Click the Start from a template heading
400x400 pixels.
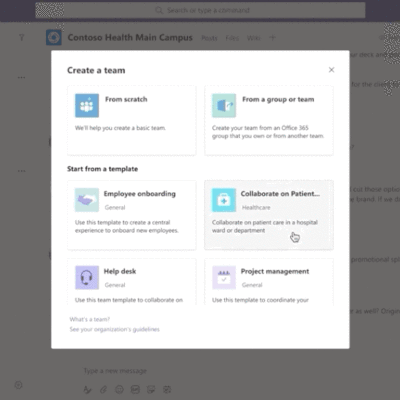click(x=102, y=169)
